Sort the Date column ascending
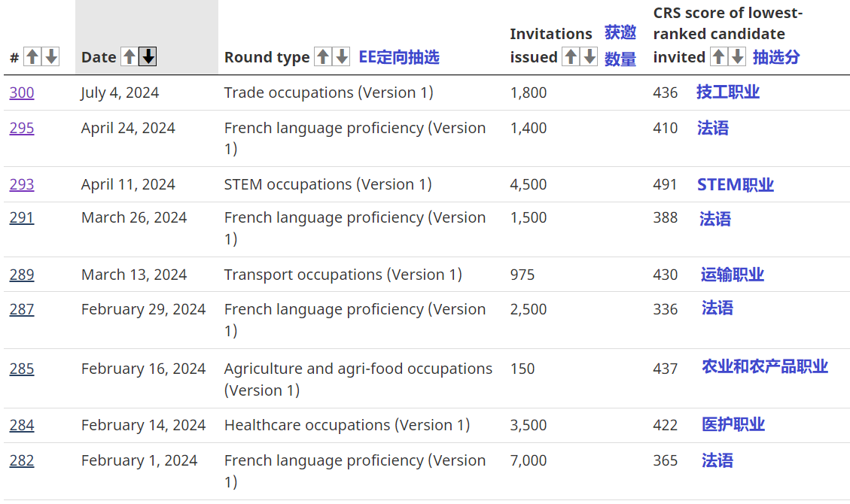Screen dimensions: 850x504 pyautogui.click(x=129, y=56)
